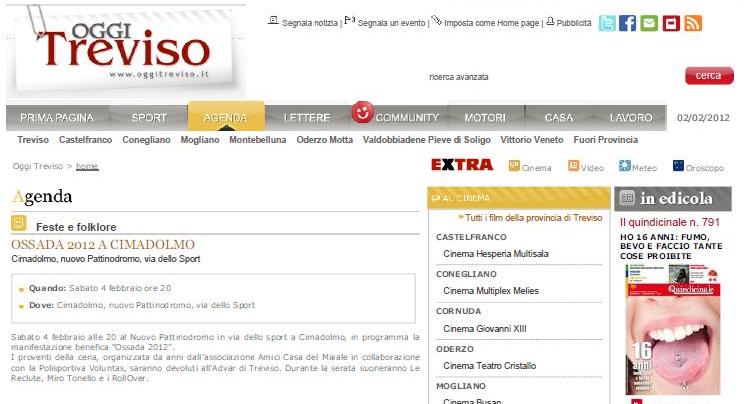Click the Castelfranco cinema section heading
Image resolution: width=748 pixels, height=404 pixels.
point(471,237)
